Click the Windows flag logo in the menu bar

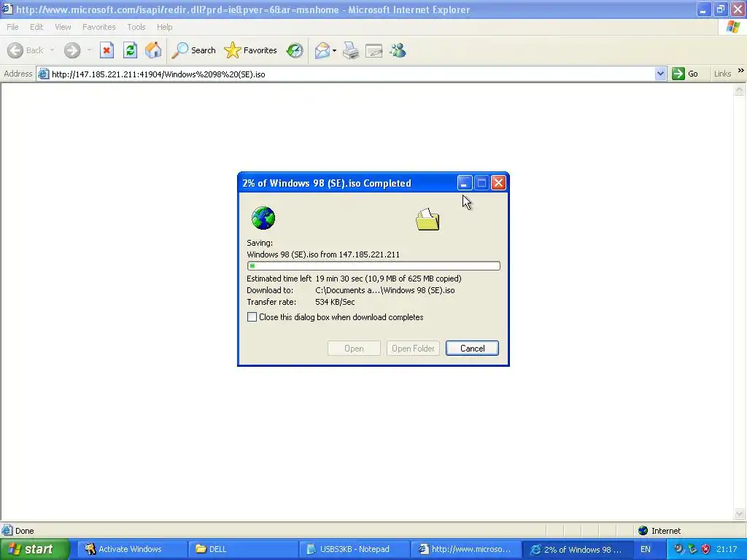tap(732, 27)
